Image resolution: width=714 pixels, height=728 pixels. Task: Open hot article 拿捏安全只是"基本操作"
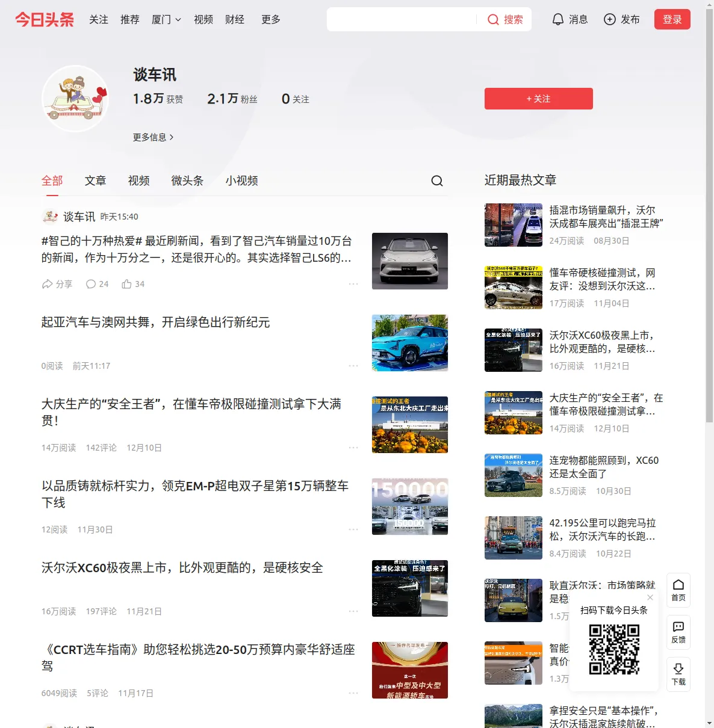[604, 717]
